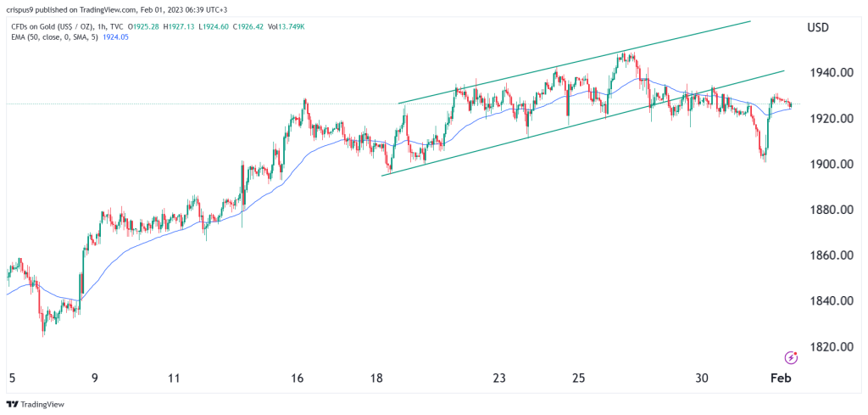Click the '30' date label on time axis
The width and height of the screenshot is (868, 415).
coord(702,379)
